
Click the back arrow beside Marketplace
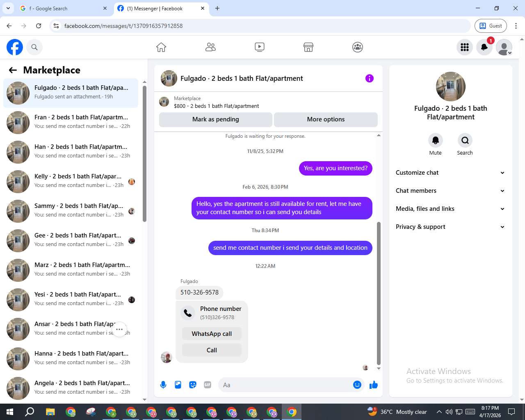point(13,70)
